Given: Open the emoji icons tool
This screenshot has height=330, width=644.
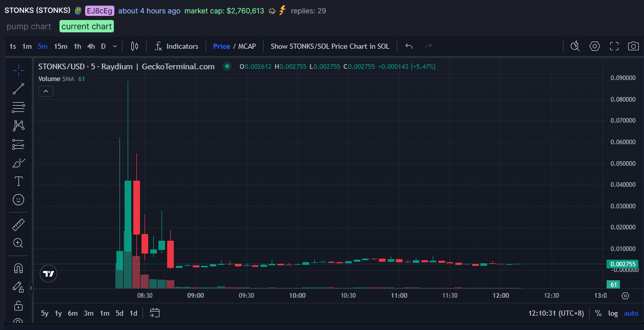Looking at the screenshot, I should (x=18, y=200).
